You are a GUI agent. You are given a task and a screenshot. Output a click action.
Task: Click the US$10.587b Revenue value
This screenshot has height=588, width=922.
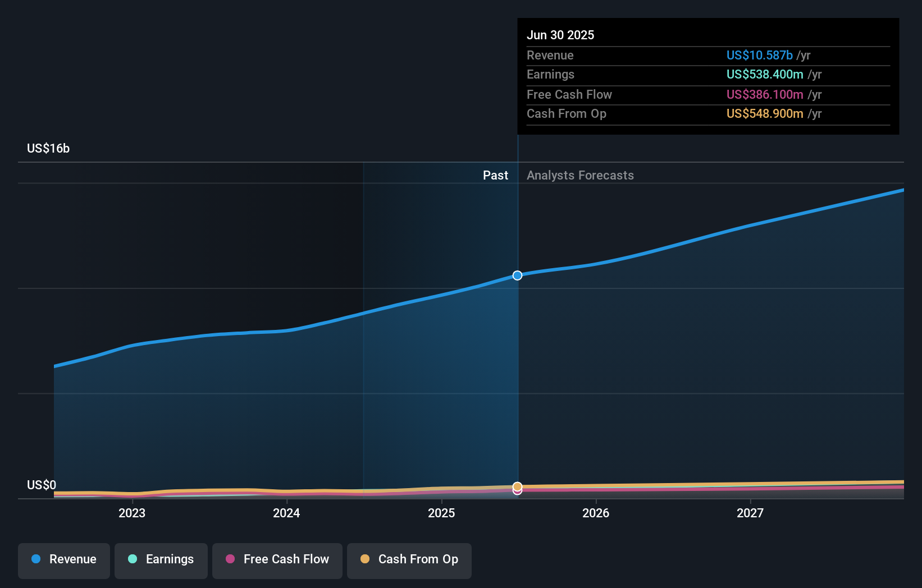coord(760,56)
